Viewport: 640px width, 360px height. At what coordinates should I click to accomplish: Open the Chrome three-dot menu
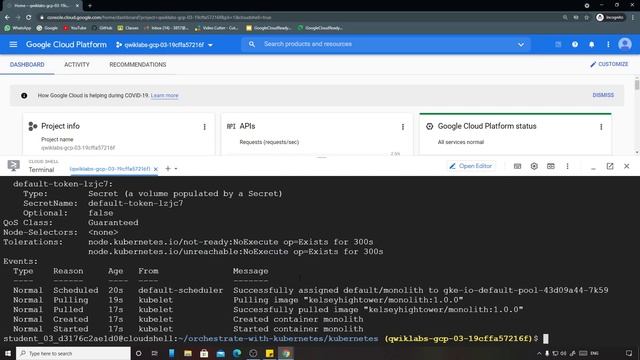pyautogui.click(x=633, y=18)
